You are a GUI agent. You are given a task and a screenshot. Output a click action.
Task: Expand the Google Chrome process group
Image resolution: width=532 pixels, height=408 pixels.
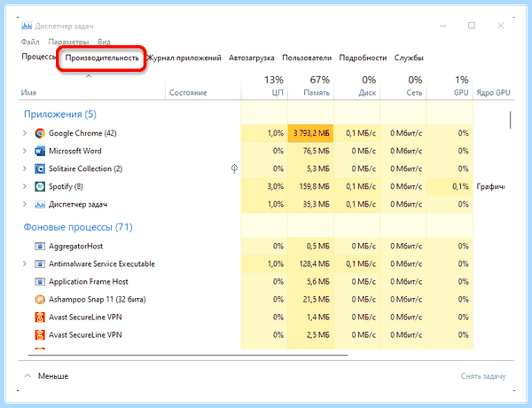[x=25, y=133]
